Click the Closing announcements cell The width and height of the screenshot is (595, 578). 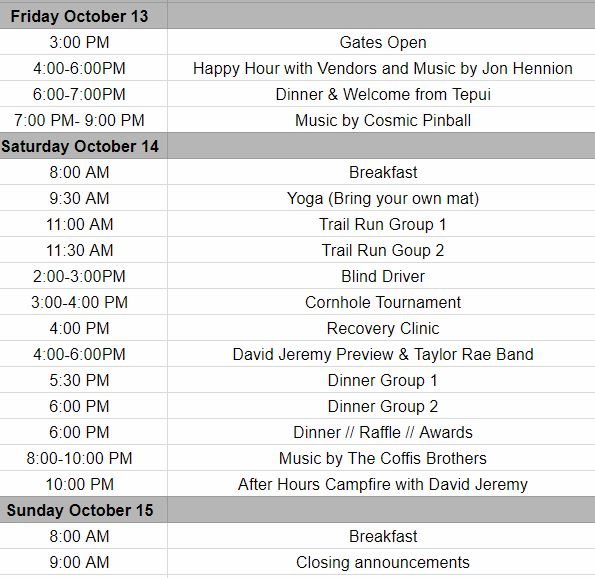(381, 562)
